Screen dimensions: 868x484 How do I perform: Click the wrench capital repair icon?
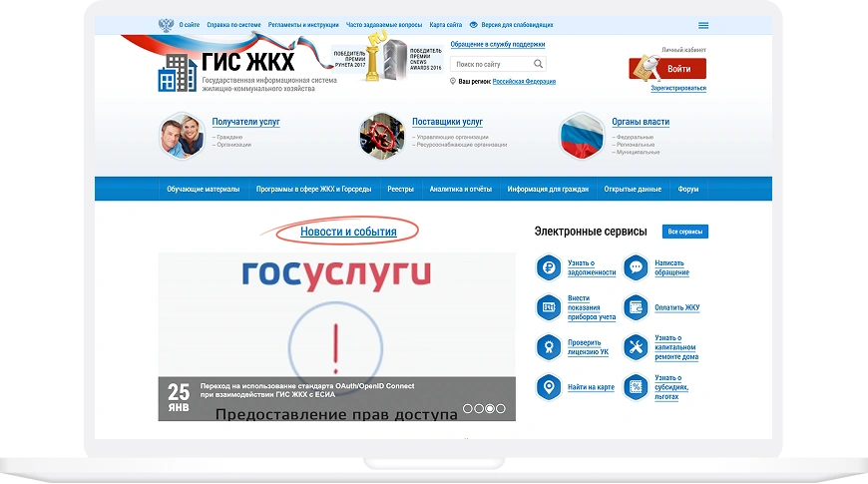click(636, 347)
